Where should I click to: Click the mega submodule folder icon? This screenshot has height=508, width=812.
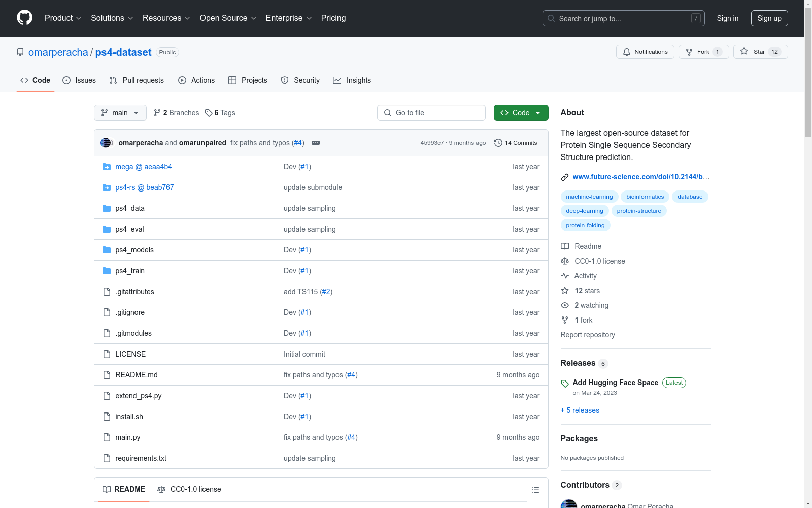(x=107, y=167)
